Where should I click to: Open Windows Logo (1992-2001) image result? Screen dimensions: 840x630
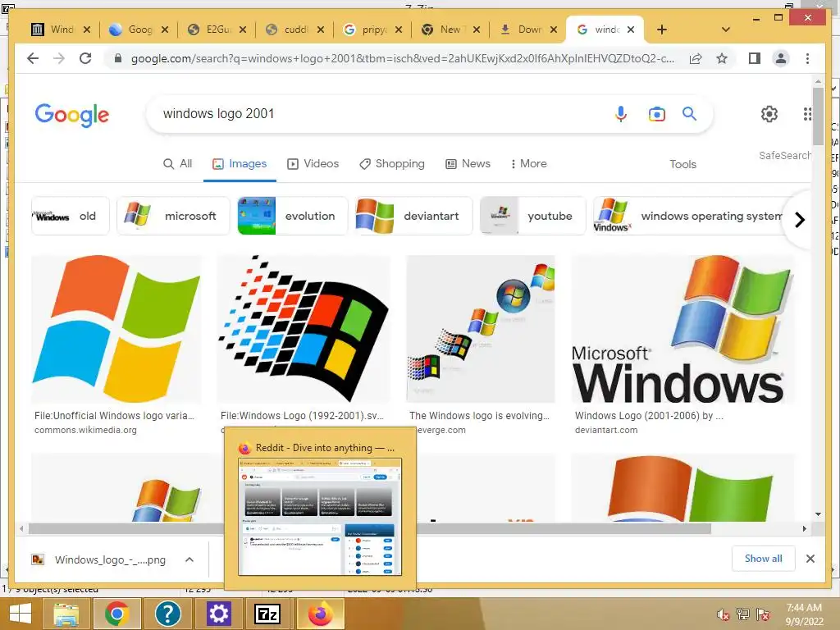pos(304,329)
